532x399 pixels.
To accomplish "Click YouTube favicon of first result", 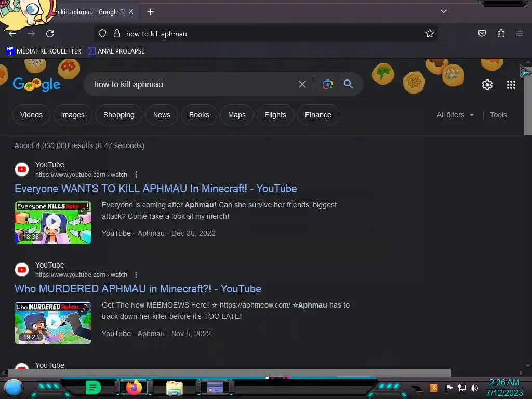I will click(22, 169).
